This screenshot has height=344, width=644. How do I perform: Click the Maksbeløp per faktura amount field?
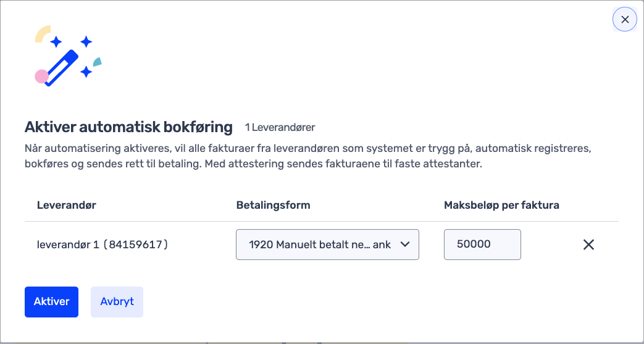[x=482, y=245]
